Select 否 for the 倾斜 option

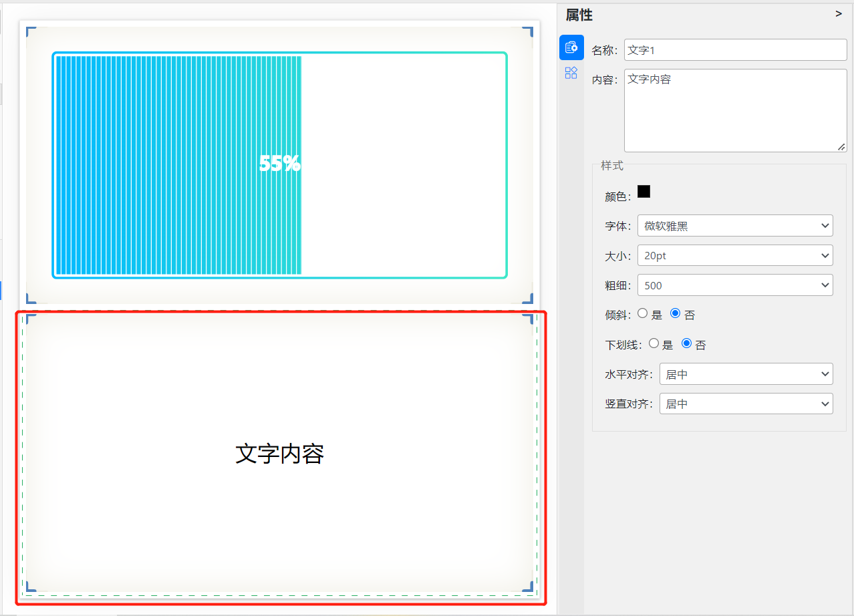(x=675, y=313)
